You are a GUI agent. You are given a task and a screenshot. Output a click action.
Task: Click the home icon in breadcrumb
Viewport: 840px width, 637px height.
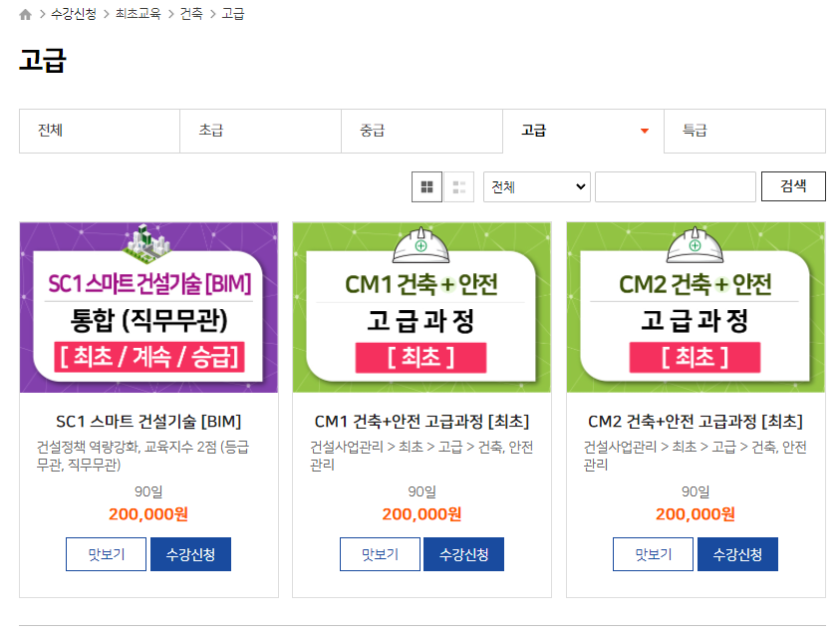coord(25,15)
